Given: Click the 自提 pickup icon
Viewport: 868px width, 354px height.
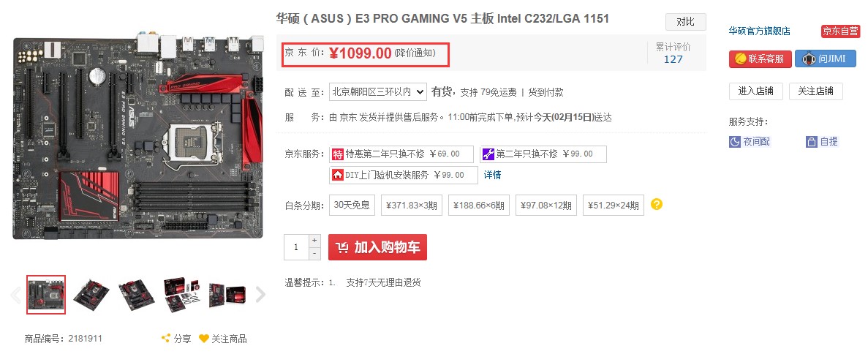Looking at the screenshot, I should click(812, 142).
